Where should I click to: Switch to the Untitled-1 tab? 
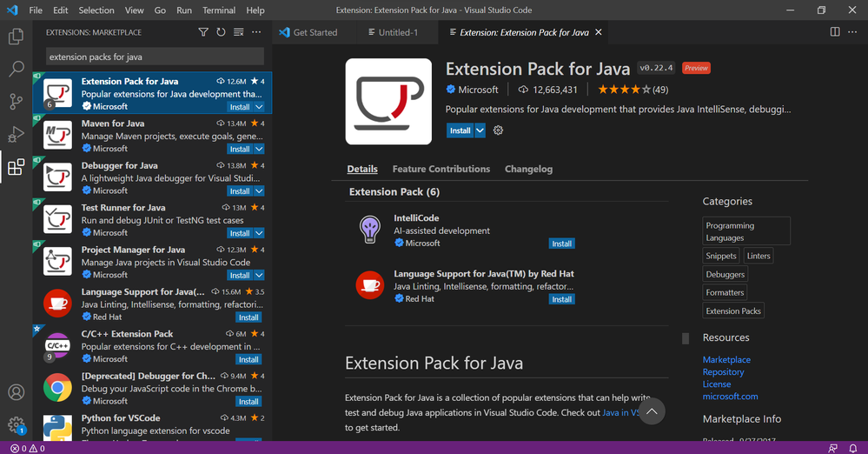point(397,32)
